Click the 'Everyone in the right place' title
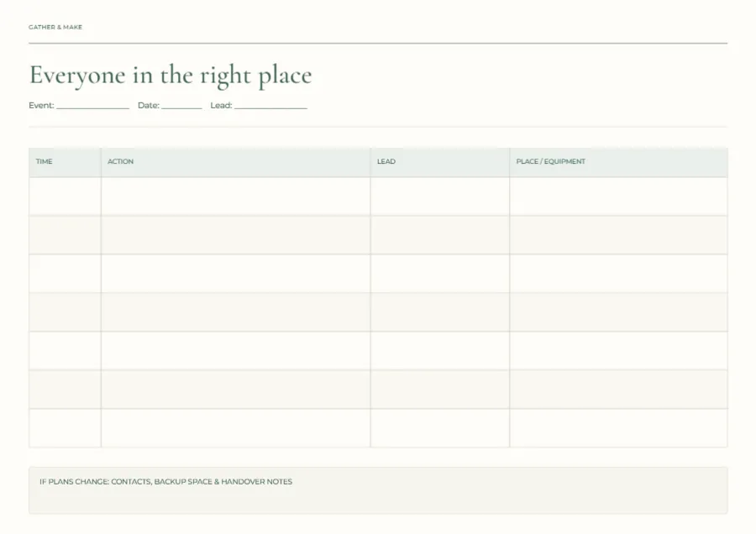The image size is (756, 534). point(171,76)
